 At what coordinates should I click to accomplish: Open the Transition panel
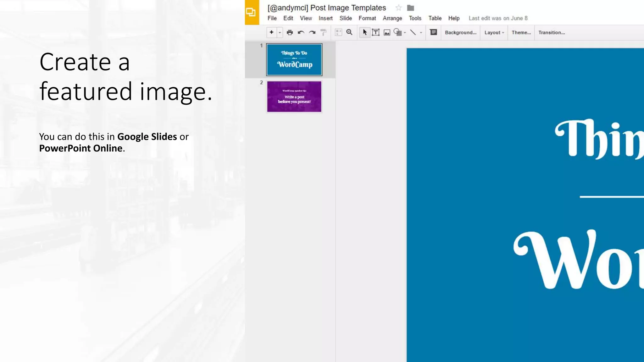click(552, 32)
